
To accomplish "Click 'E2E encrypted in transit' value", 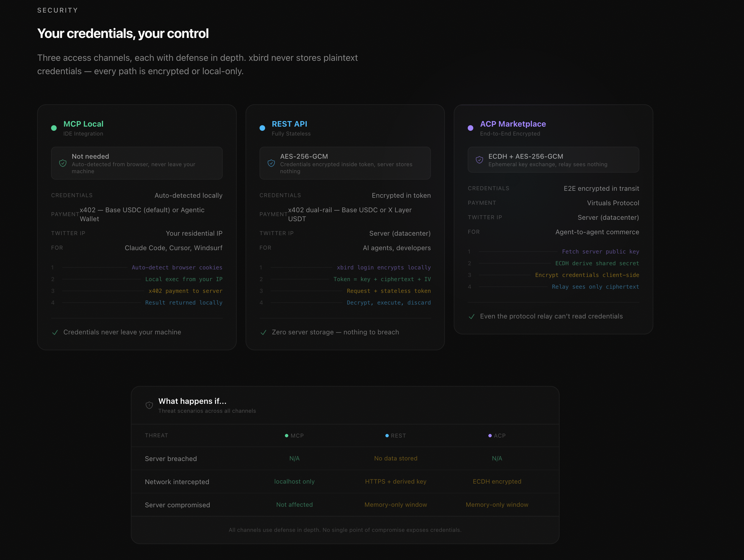I will tap(601, 189).
